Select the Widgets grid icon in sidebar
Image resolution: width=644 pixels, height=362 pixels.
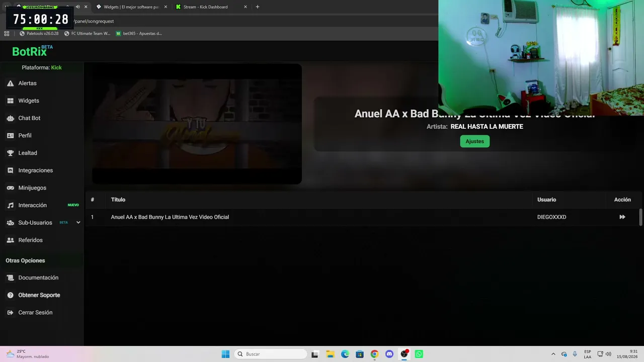click(10, 101)
